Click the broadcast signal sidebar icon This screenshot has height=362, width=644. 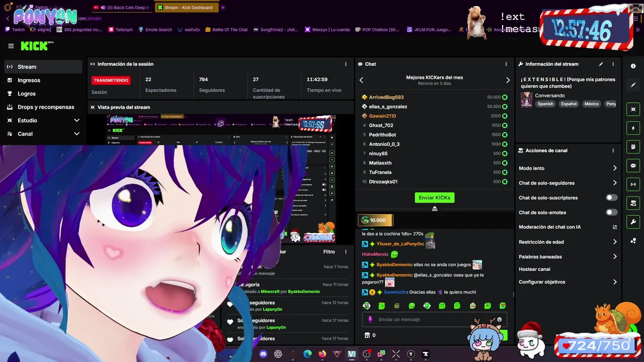(633, 185)
